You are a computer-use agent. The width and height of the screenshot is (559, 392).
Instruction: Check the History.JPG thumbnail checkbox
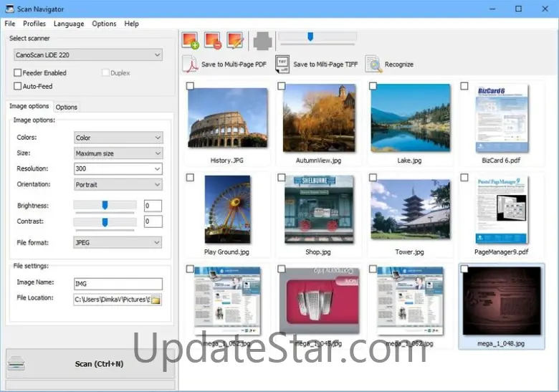(190, 86)
